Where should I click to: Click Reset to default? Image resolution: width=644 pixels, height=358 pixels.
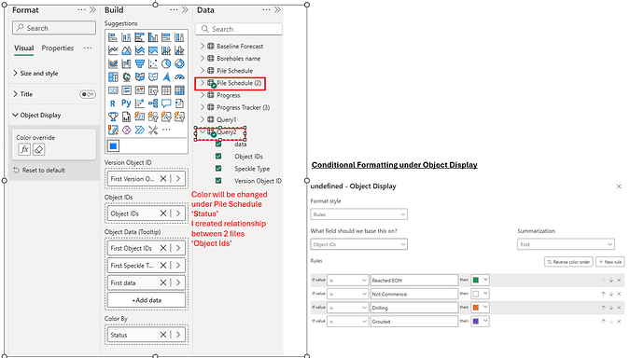click(39, 171)
